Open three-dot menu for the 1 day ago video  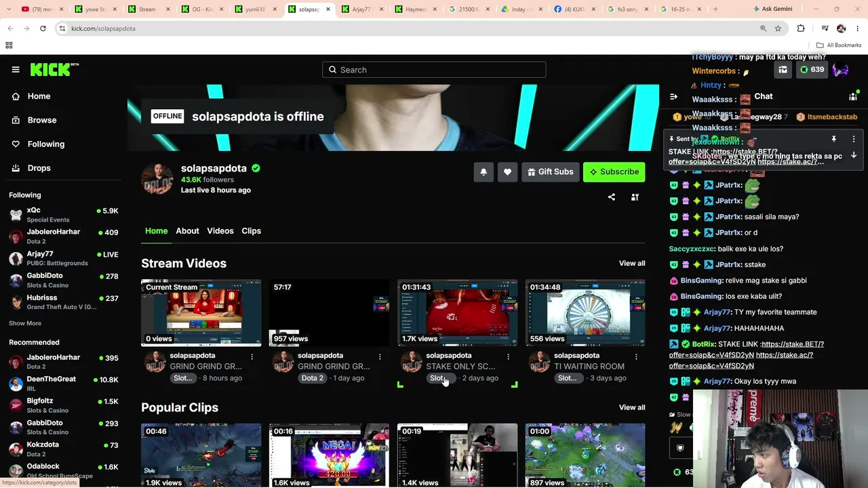[380, 357]
